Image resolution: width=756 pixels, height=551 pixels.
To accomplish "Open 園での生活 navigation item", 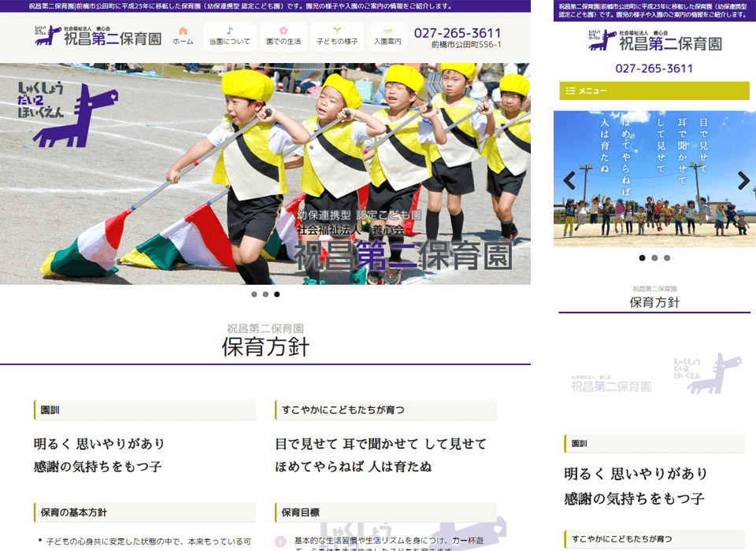I will pos(283,37).
